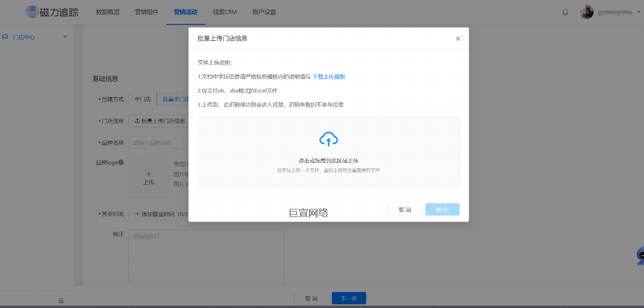644x308 pixels.
Task: Expand the 门店中心 sidebar chevron
Action: [x=65, y=37]
